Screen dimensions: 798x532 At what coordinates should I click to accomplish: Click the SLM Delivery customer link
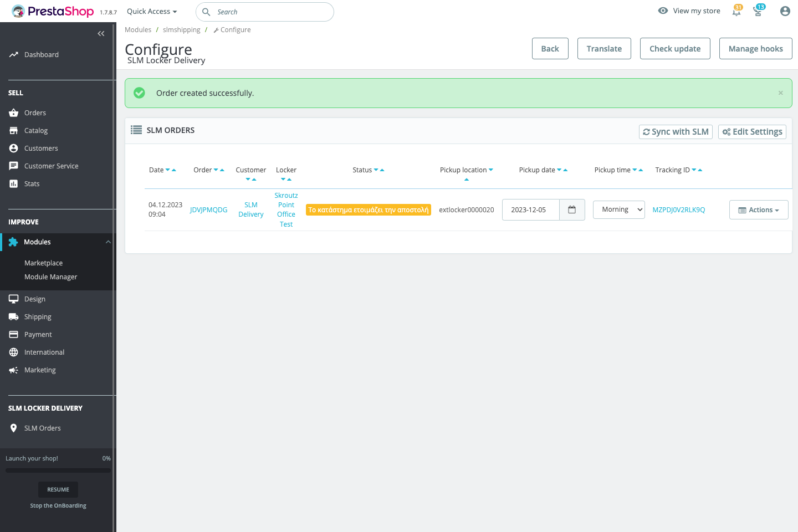(251, 209)
